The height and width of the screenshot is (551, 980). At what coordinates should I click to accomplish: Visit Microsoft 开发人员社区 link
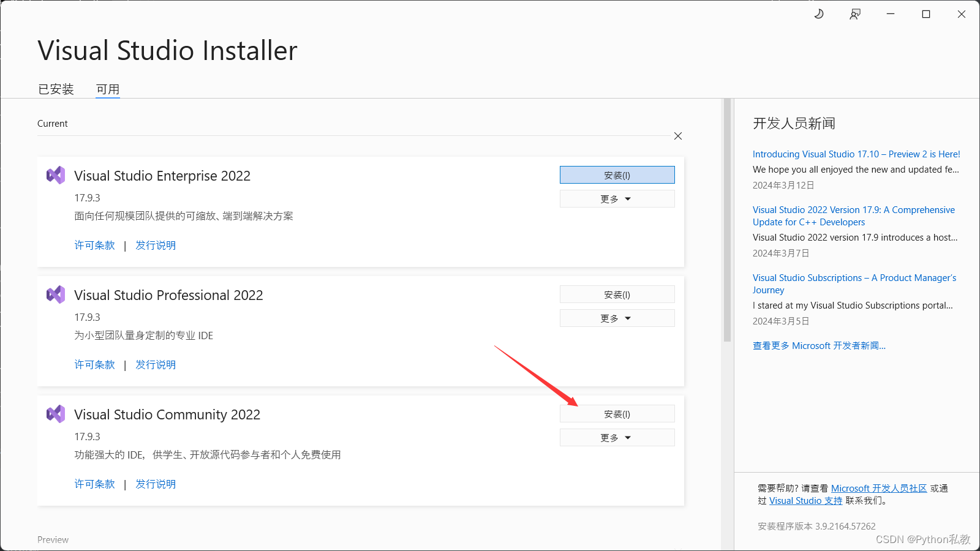[879, 489]
